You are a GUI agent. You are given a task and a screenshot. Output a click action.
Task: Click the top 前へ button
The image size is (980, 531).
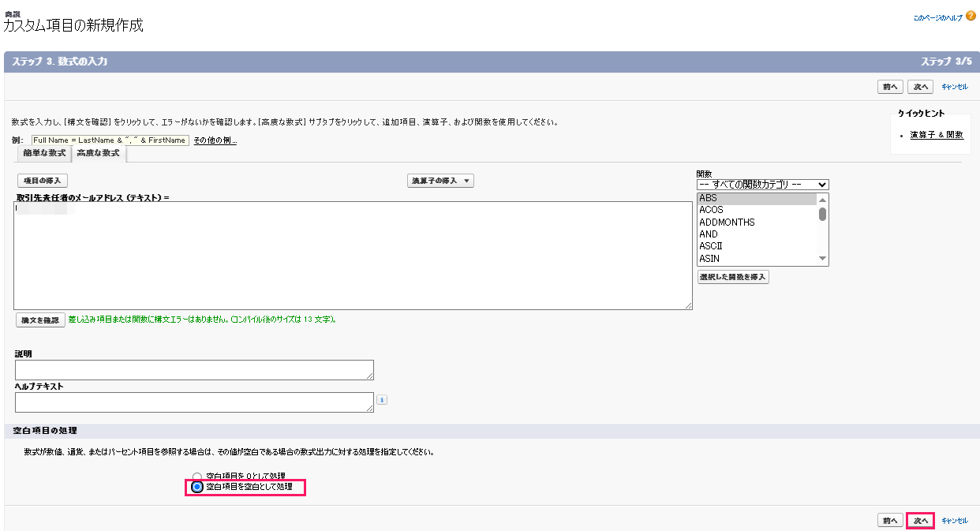(891, 87)
